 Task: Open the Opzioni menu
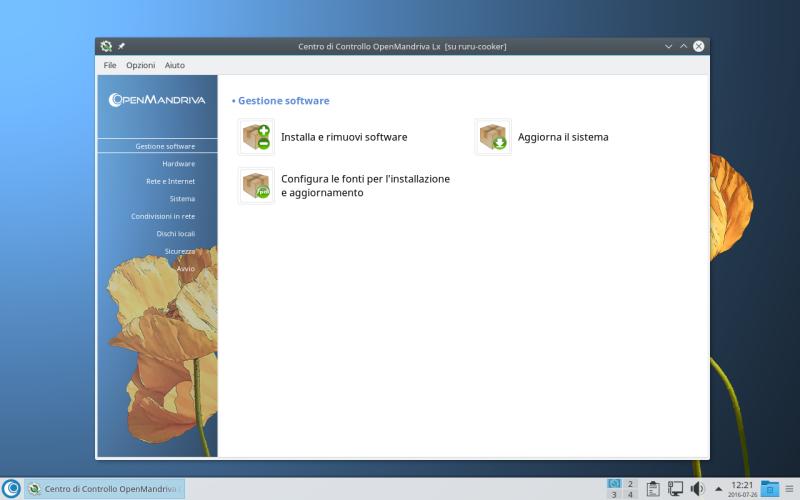[x=140, y=65]
